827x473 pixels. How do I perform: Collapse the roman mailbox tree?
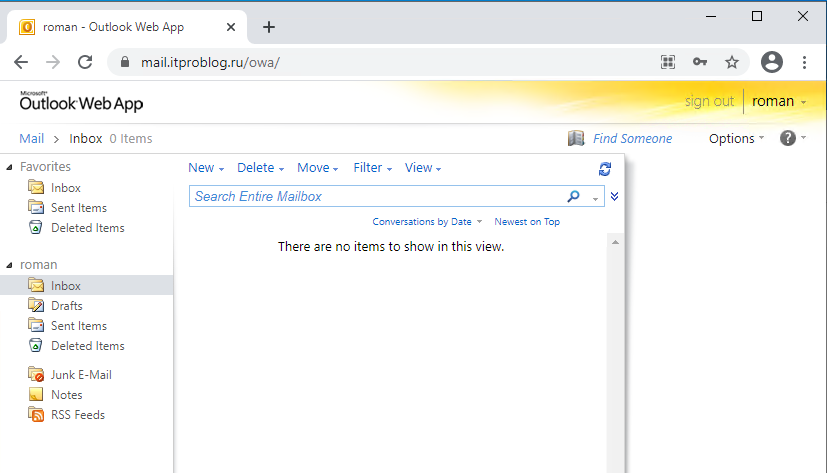point(10,265)
